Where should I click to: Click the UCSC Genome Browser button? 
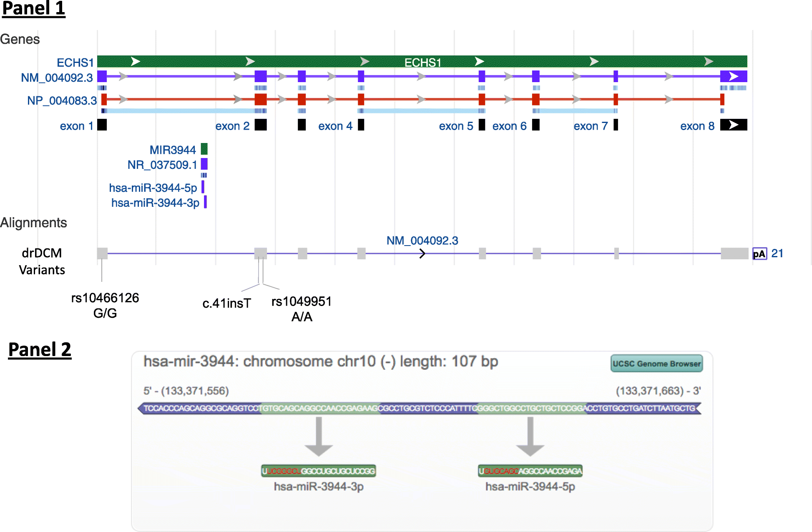tap(656, 364)
